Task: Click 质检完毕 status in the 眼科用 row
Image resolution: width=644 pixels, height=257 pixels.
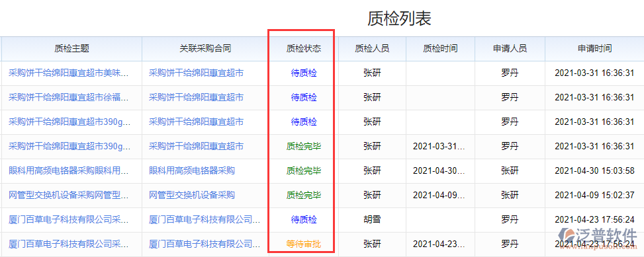Action: 304,170
